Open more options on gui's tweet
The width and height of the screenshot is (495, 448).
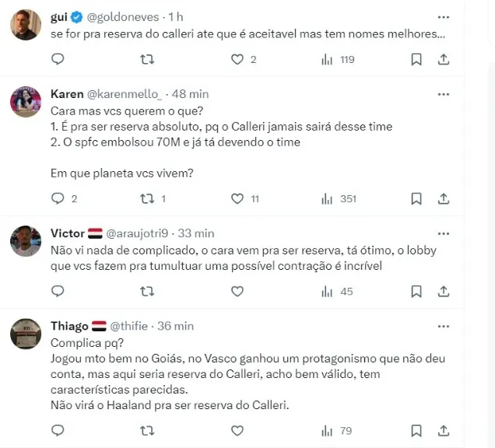coord(443,16)
